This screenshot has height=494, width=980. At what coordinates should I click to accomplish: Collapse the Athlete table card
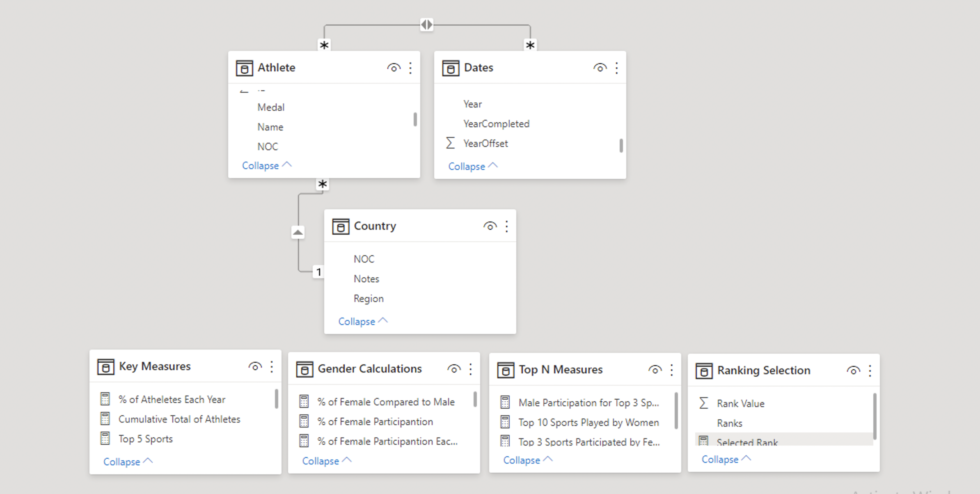click(x=267, y=166)
